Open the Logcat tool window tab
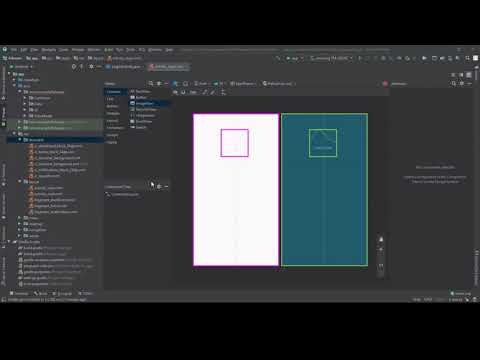 pos(63,293)
